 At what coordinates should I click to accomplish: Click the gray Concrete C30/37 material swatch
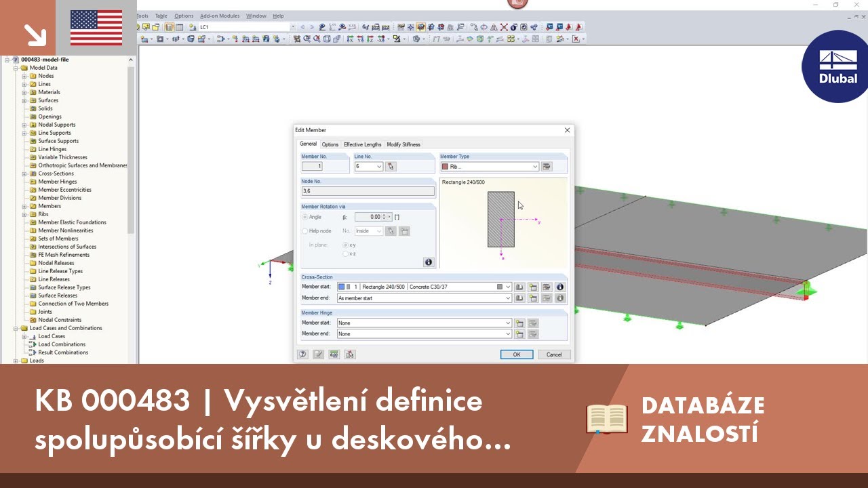click(500, 287)
